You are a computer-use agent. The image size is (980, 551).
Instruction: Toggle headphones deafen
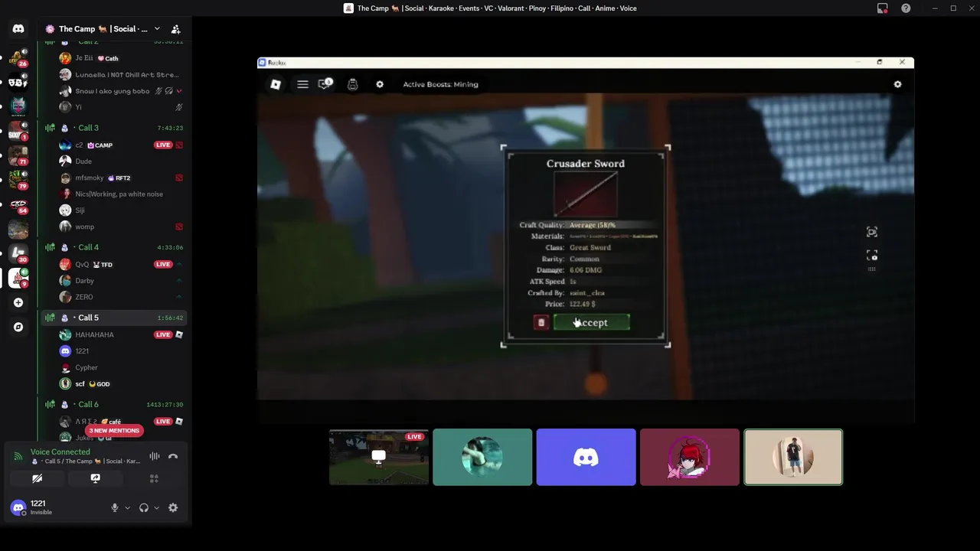[x=144, y=507]
